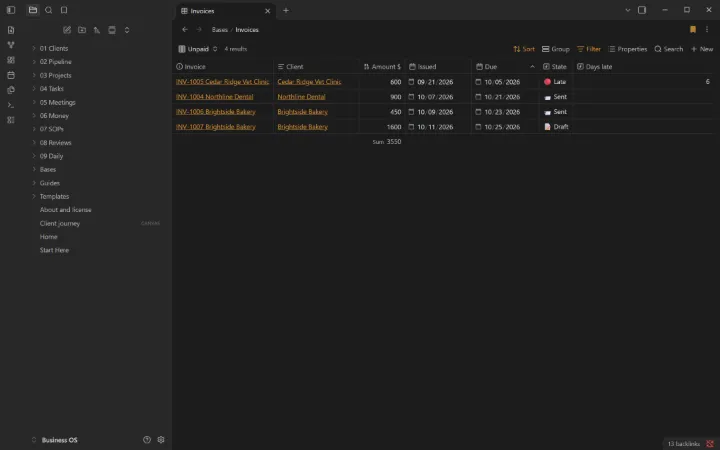This screenshot has height=450, width=720.
Task: Click the orange bookmark icon in header
Action: (693, 29)
